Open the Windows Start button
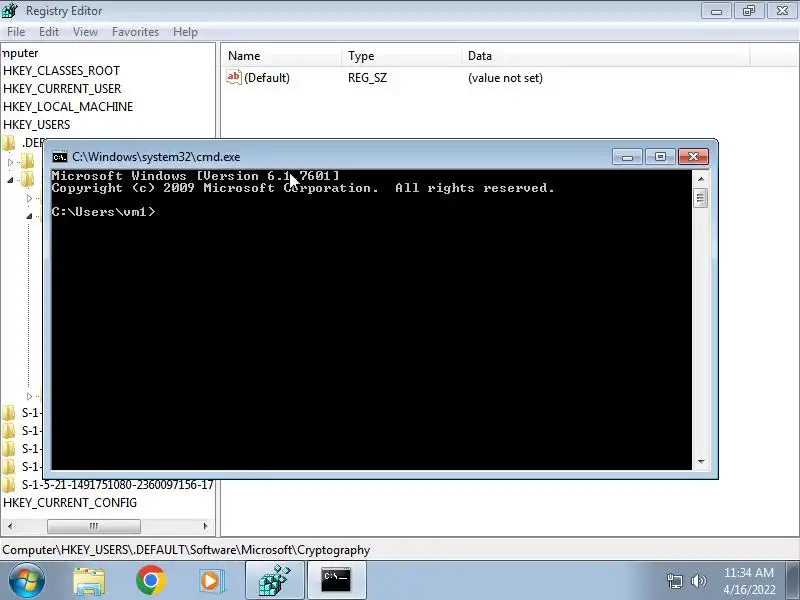The image size is (800, 600). [26, 580]
